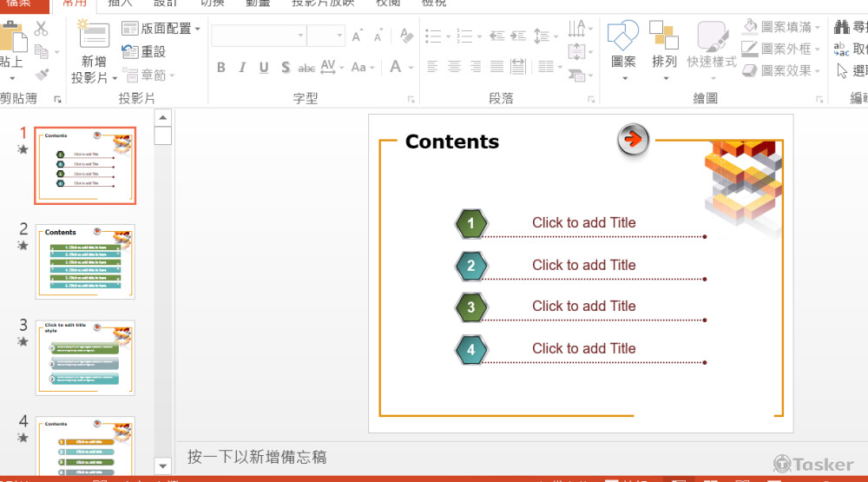This screenshot has height=482, width=868.
Task: Select the Format Painter brush icon
Action: coord(42,75)
